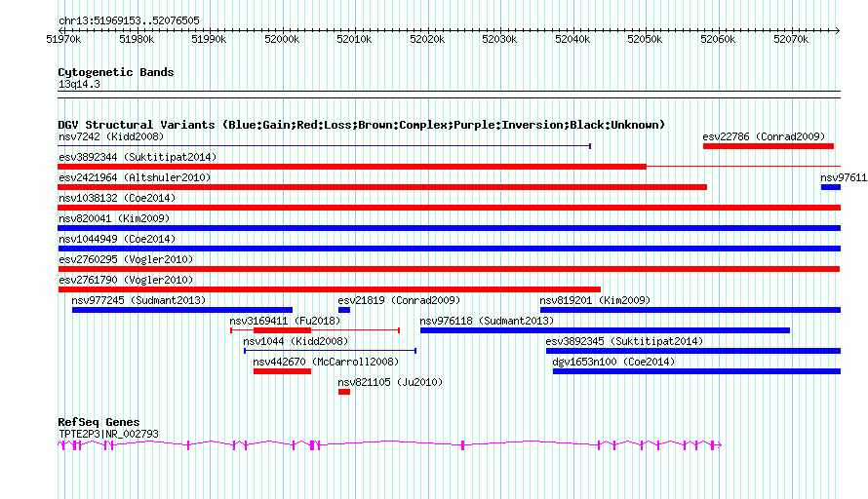Click the partially visible nsv97611 label at right
This screenshot has width=868, height=499.
[844, 177]
